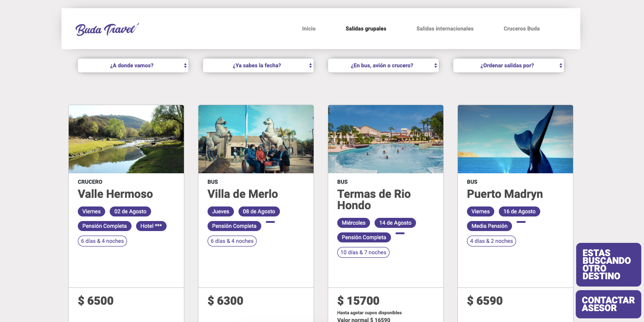Screen dimensions: 644x322
Task: Click the $ 6500 price
Action: 96,301
